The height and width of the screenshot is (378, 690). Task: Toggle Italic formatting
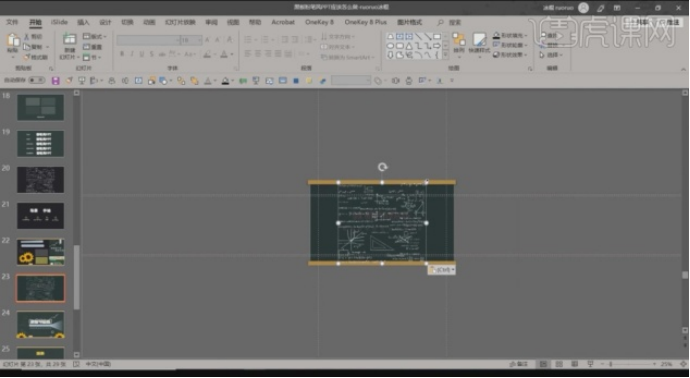[x=132, y=54]
